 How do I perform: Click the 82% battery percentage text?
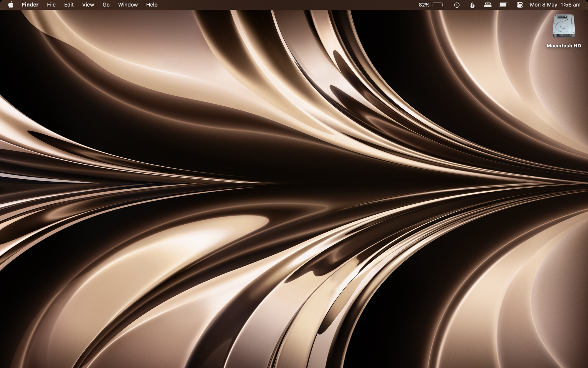pyautogui.click(x=424, y=5)
